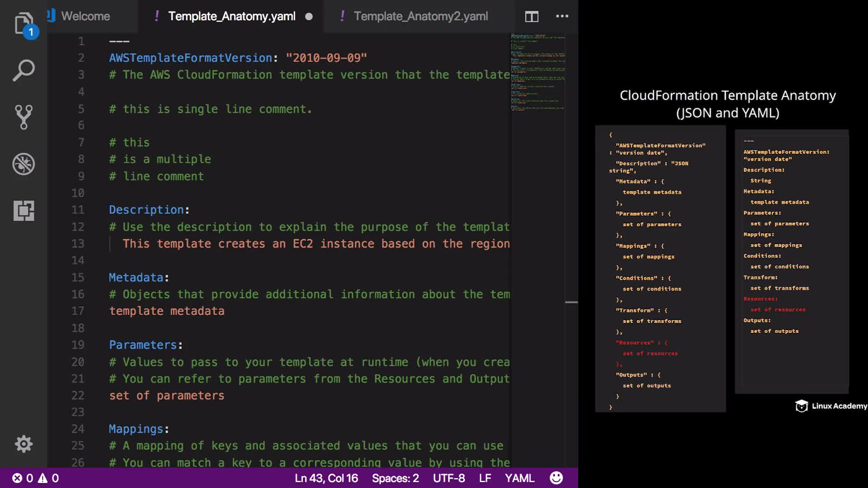Switch to Template_Anatomy2.yaml tab
This screenshot has width=868, height=488.
coord(420,16)
